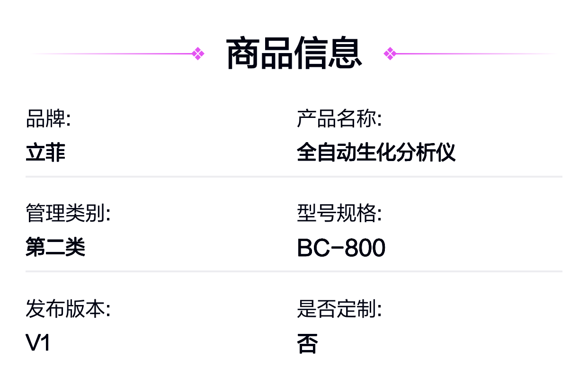Click the brand value 立菲
The image size is (588, 386).
click(45, 153)
